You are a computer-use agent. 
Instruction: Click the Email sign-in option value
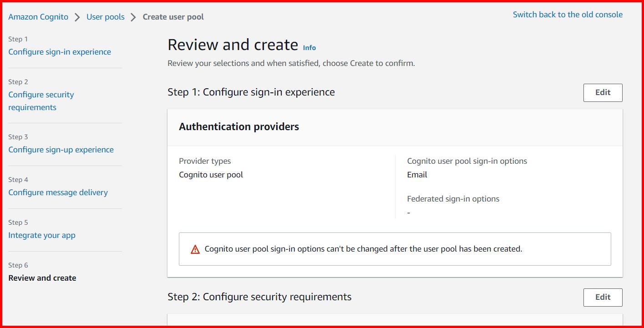(x=417, y=174)
